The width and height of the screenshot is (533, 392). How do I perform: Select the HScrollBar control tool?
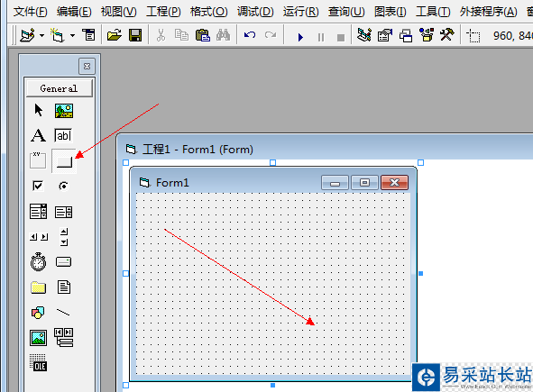pos(39,237)
